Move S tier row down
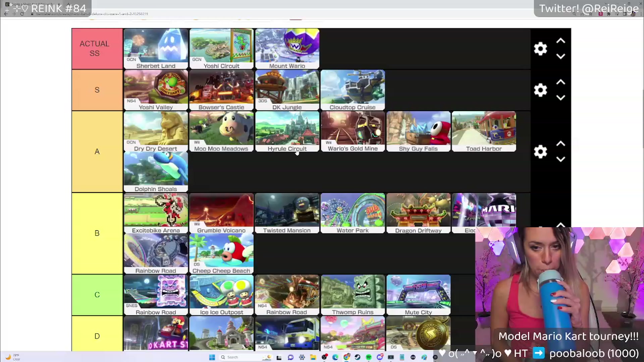This screenshot has height=362, width=644. 560,98
